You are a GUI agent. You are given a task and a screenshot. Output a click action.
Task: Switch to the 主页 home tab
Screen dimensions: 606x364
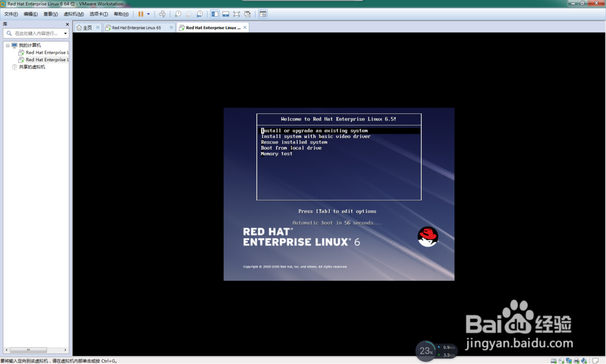pyautogui.click(x=87, y=27)
